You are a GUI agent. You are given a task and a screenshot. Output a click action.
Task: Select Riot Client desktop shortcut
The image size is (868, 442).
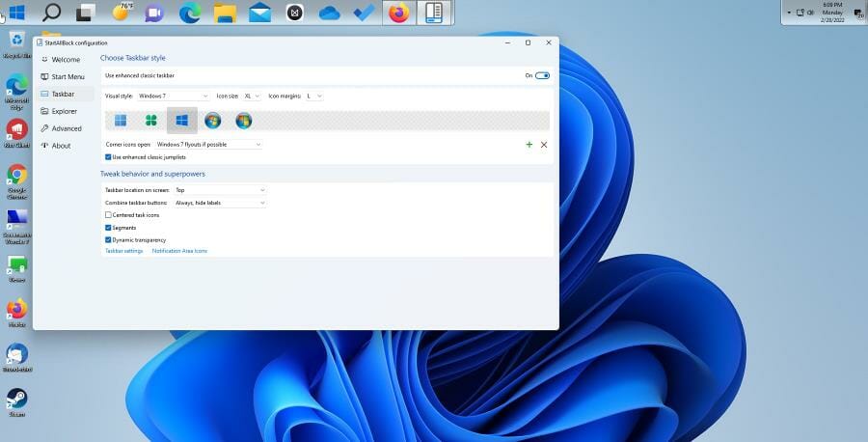tap(16, 133)
